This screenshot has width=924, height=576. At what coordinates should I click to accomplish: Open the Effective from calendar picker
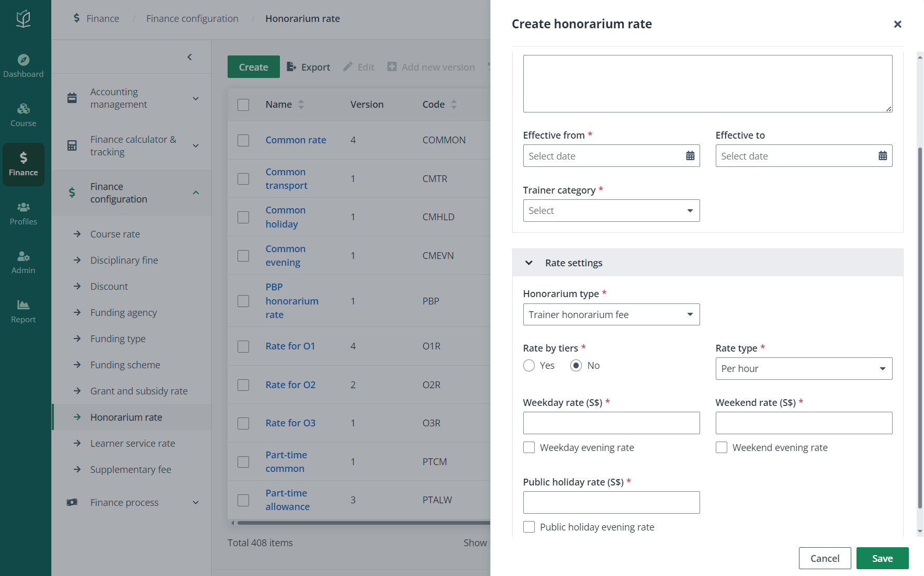(690, 156)
